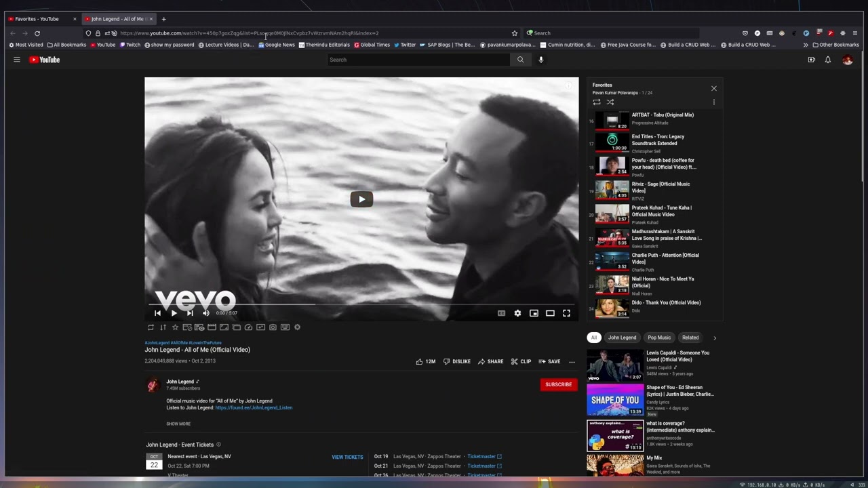Show more filter chips with right chevron
Image resolution: width=868 pixels, height=488 pixels.
click(714, 338)
